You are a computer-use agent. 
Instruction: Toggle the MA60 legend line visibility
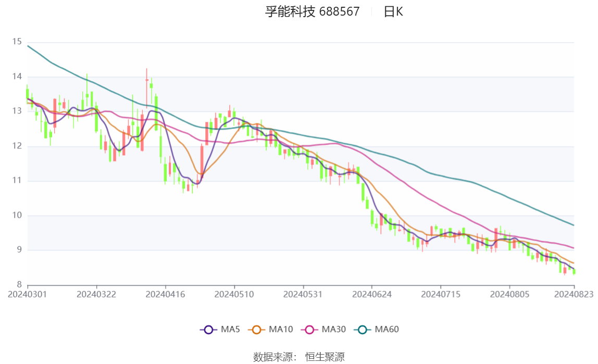(x=377, y=329)
